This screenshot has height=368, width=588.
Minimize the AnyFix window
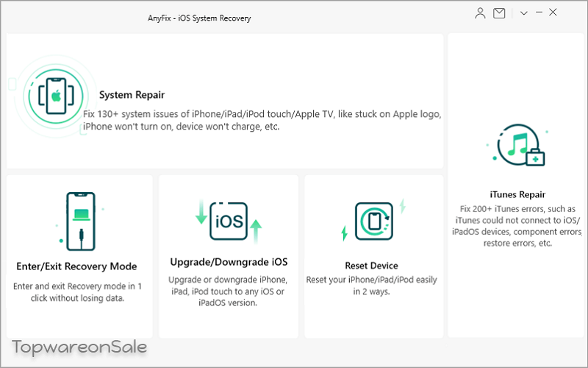[x=539, y=13]
